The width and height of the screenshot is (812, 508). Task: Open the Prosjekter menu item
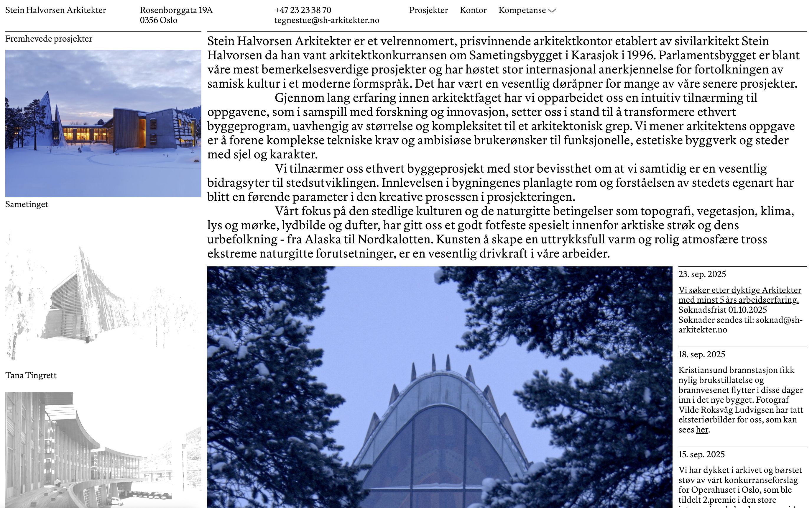[x=428, y=10]
